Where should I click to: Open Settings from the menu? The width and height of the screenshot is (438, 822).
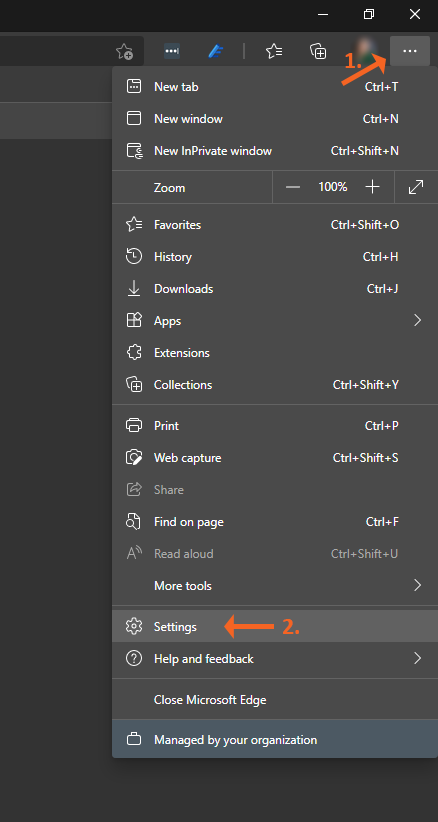275,626
